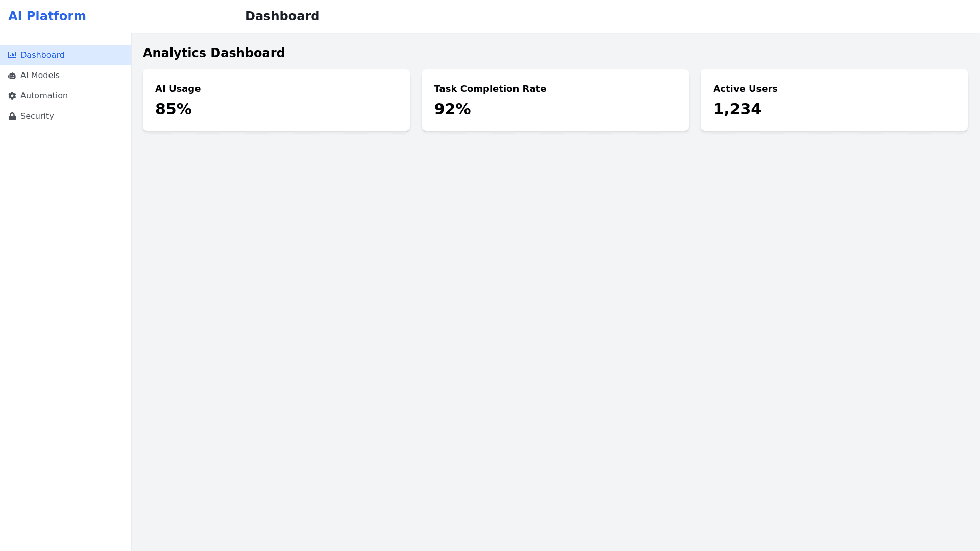
Task: Click the Dashboard title in the top header
Action: [282, 16]
